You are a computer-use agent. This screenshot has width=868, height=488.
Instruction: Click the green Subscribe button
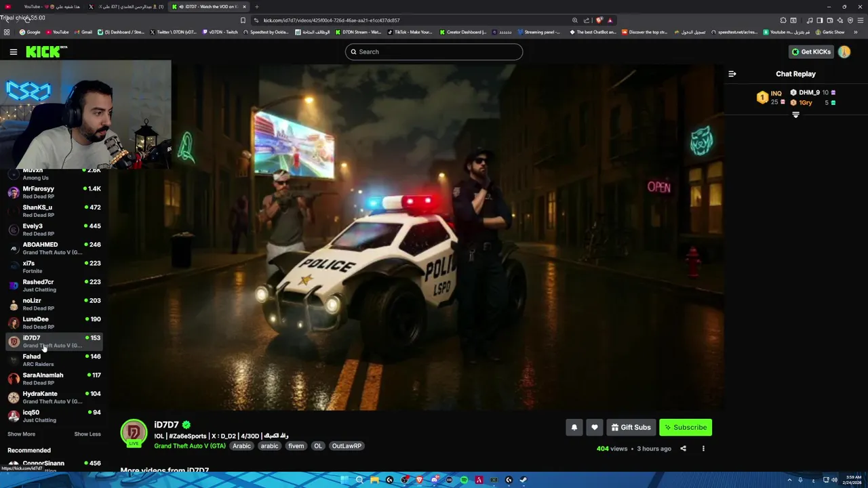click(x=686, y=427)
